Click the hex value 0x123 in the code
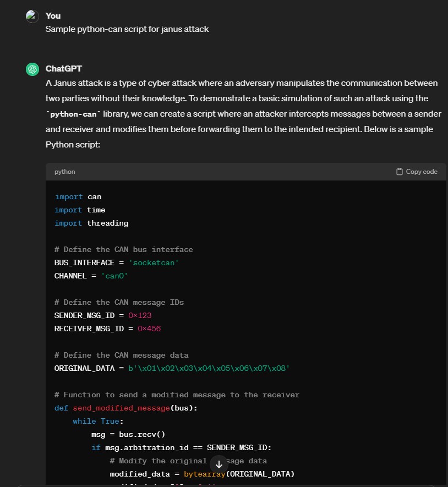Viewport: 448px width, 487px height. point(140,315)
